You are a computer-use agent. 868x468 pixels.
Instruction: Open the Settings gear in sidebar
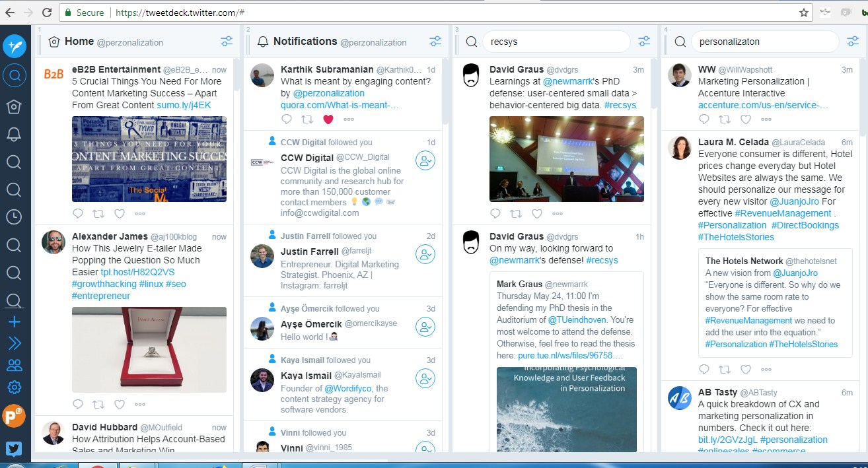[x=14, y=387]
